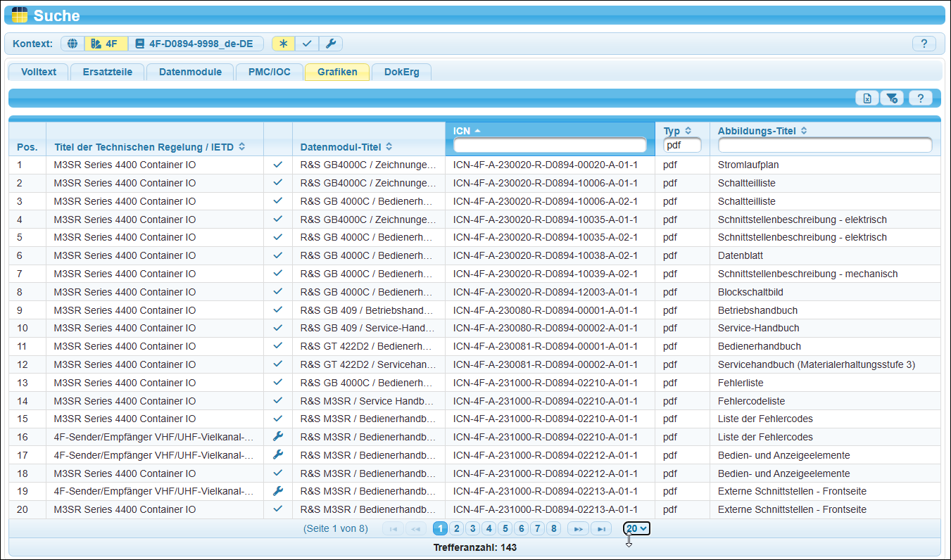Jump to the last results page

pyautogui.click(x=600, y=528)
